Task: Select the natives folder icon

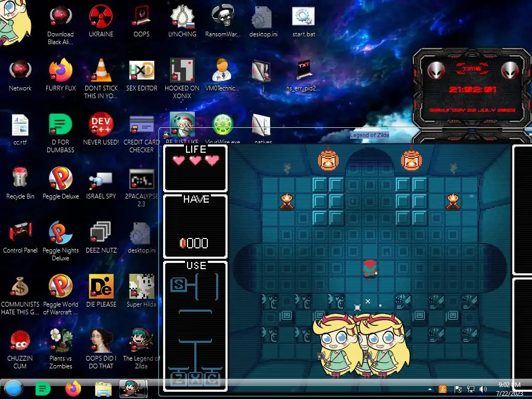Action: point(262,128)
